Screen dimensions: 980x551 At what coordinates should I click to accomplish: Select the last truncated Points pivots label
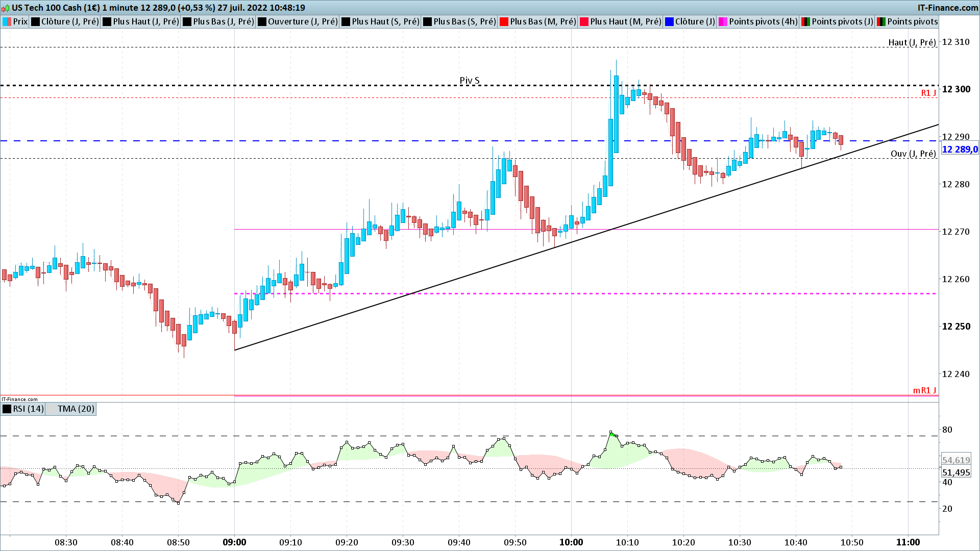tap(912, 21)
